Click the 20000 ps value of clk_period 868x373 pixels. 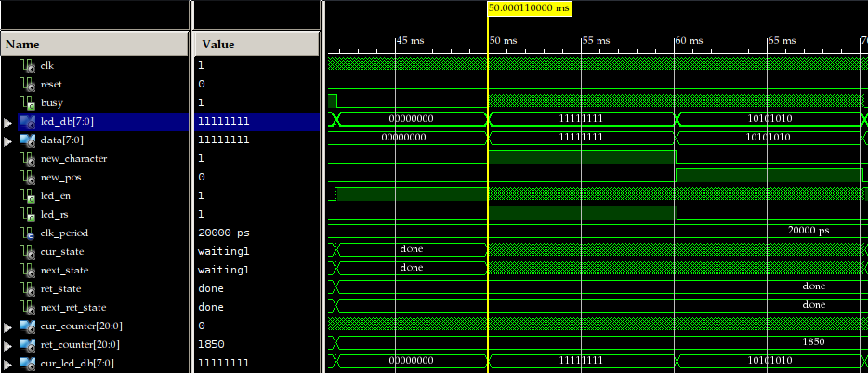(221, 233)
